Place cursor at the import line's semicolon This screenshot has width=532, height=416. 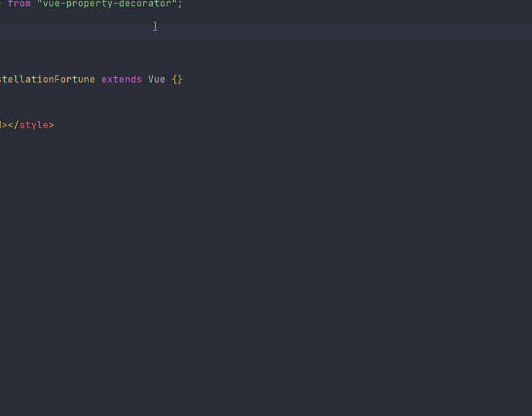pos(181,4)
